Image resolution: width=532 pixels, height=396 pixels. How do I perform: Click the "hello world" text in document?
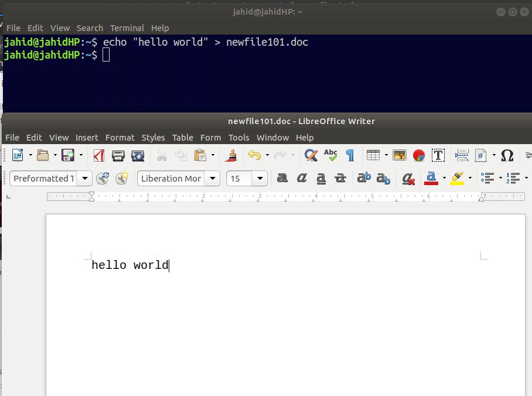click(130, 265)
